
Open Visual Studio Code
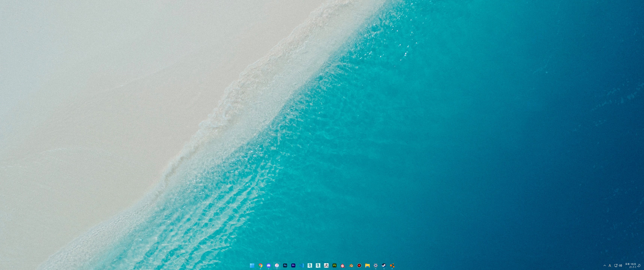[x=301, y=265]
